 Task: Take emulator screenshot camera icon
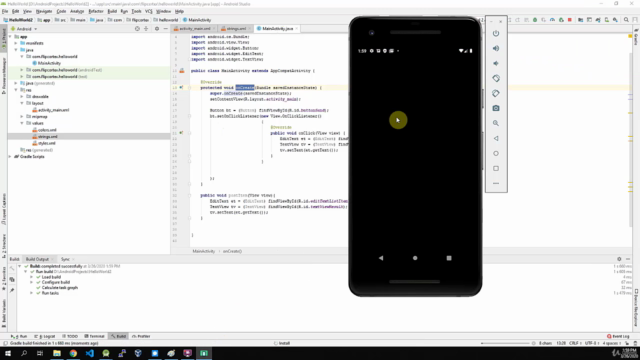point(496,108)
